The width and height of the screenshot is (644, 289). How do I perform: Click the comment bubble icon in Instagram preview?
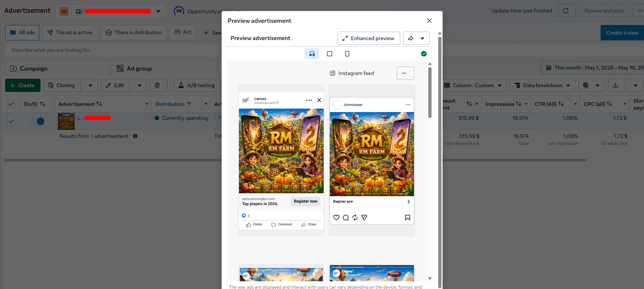(x=346, y=218)
